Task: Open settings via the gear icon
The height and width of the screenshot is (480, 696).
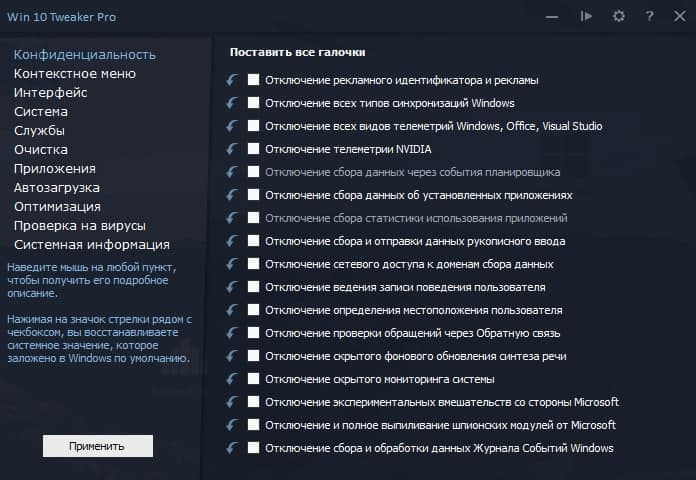Action: coord(619,16)
